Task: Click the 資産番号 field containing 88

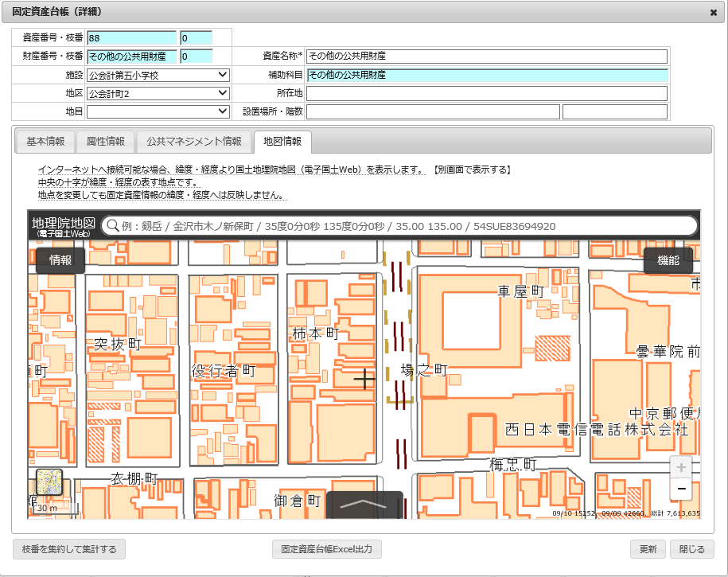Action: pyautogui.click(x=132, y=38)
